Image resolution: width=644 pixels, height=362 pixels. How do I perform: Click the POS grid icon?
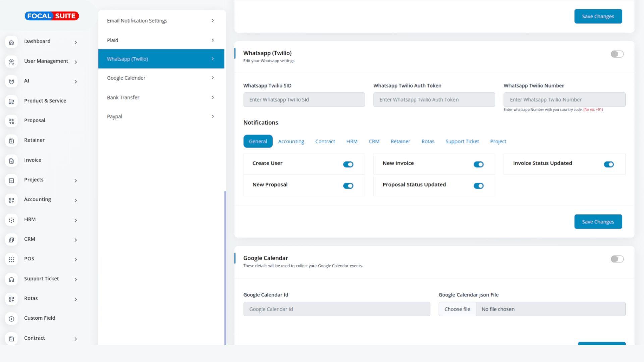[11, 259]
